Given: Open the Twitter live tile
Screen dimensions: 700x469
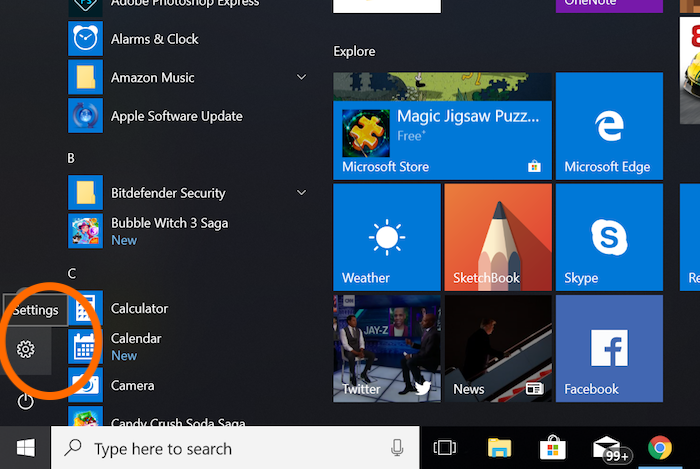Looking at the screenshot, I should [387, 349].
